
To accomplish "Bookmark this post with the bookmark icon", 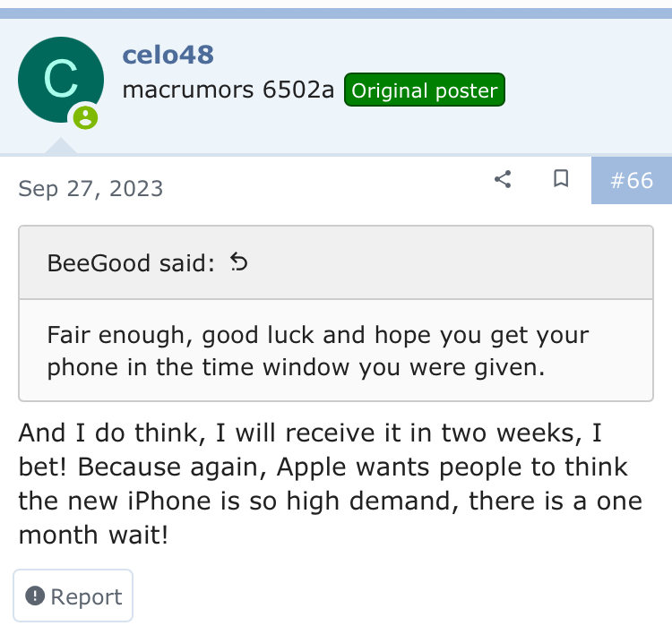I will (561, 178).
